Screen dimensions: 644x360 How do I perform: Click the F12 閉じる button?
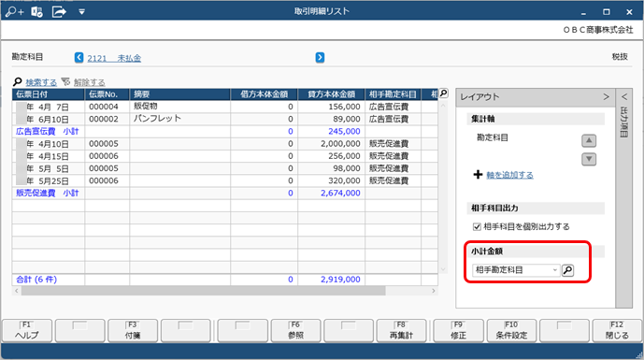(x=617, y=330)
